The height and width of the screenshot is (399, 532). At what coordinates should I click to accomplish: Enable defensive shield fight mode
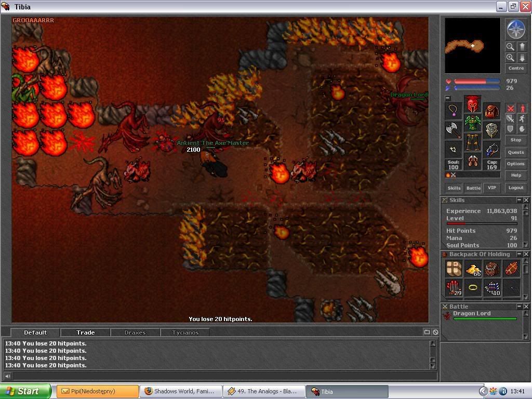510,129
